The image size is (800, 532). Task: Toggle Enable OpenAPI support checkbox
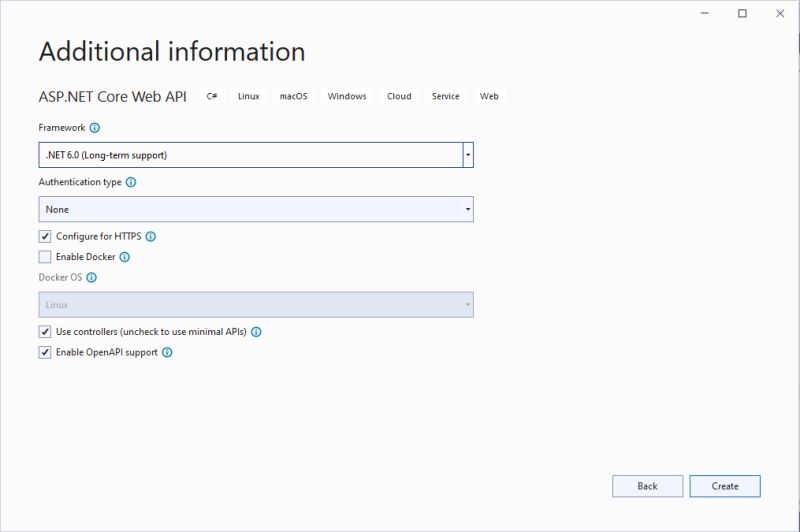(x=45, y=352)
